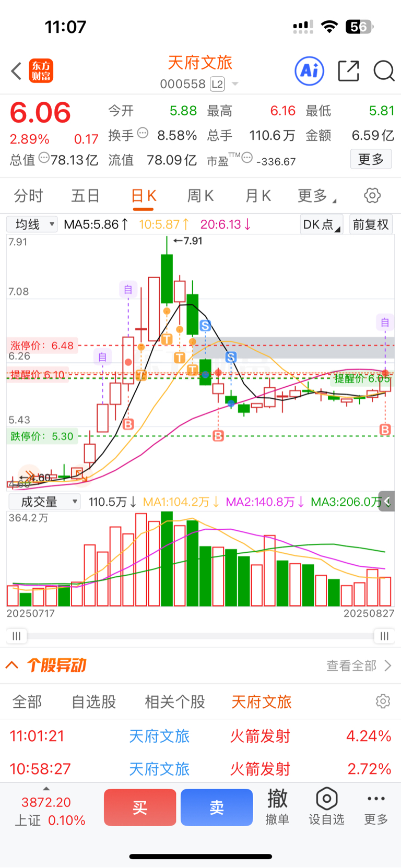Tap the volume panel collapse arrow

[387, 502]
